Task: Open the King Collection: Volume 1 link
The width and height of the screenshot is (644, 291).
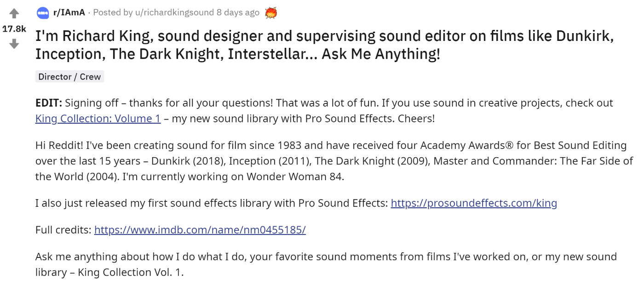Action: coord(98,119)
